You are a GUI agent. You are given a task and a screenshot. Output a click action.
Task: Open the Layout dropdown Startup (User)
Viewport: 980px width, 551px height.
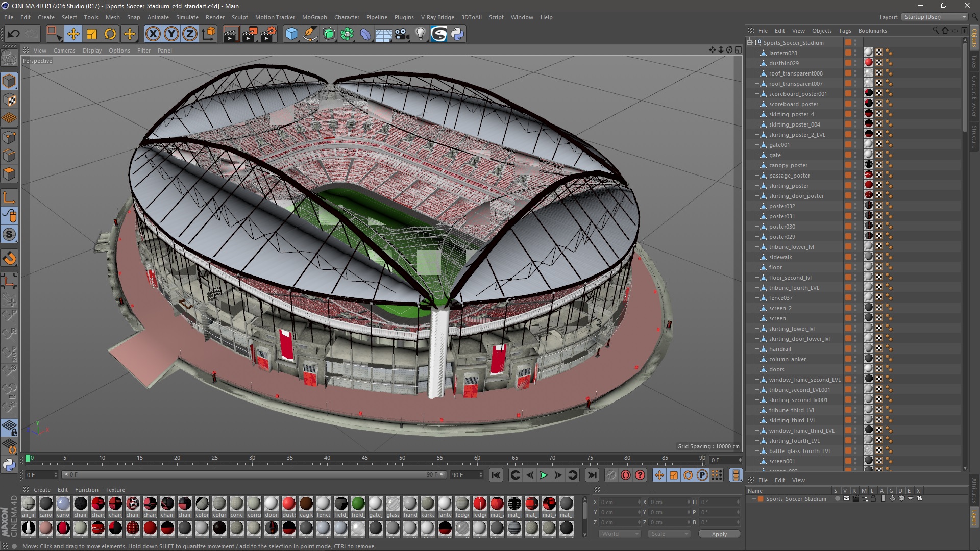tap(935, 17)
